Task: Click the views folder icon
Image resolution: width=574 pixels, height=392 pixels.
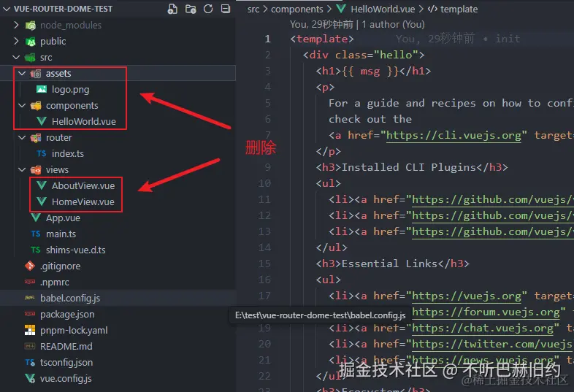Action: (36, 170)
